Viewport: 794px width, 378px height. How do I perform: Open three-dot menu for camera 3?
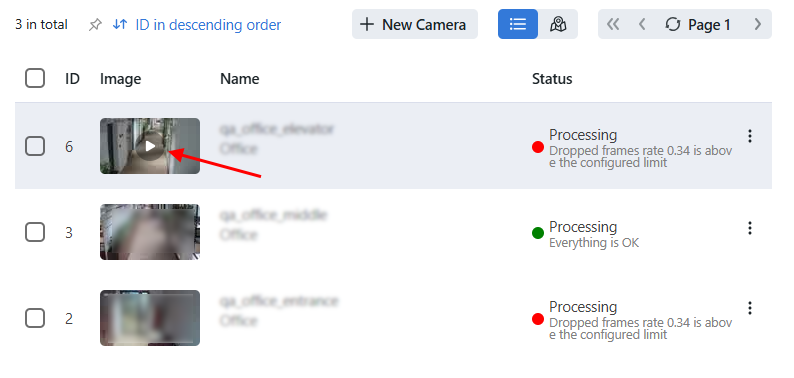click(x=750, y=228)
